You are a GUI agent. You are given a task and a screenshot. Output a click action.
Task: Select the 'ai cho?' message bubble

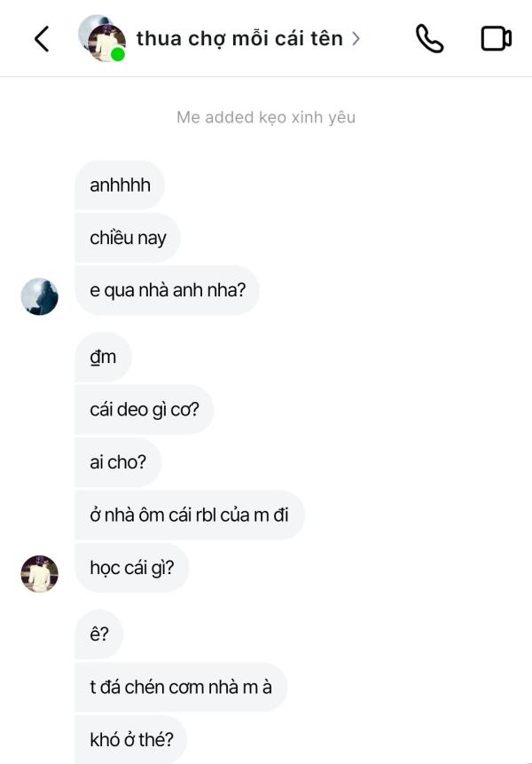click(118, 462)
